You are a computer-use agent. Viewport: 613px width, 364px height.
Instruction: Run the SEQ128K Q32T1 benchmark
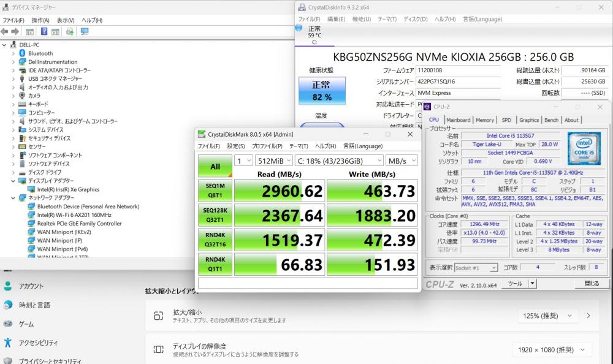click(215, 215)
